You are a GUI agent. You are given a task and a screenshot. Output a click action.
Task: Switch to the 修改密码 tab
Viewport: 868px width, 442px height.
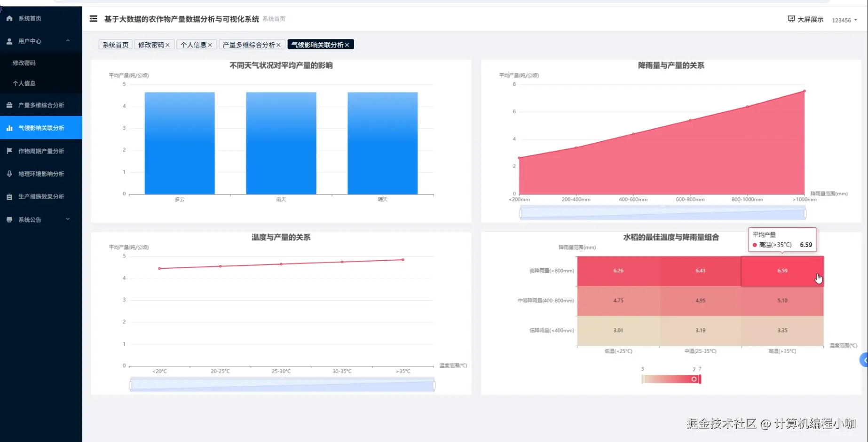point(151,45)
